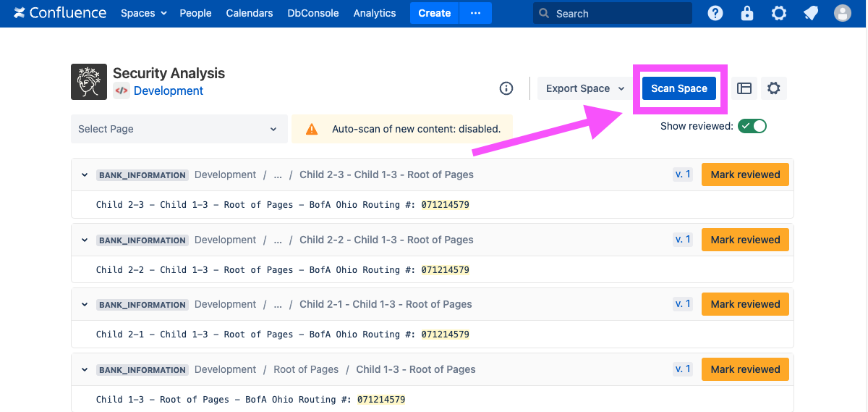
Task: Click the padlock icon in top bar
Action: pyautogui.click(x=747, y=13)
